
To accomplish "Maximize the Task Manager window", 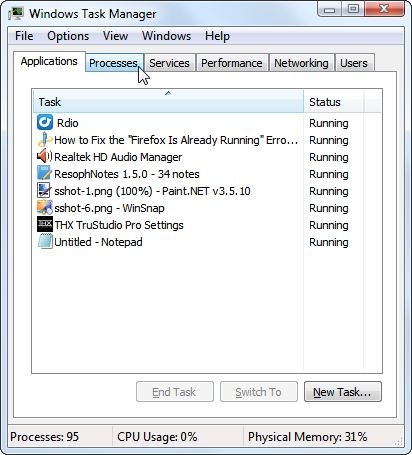I will tap(353, 9).
